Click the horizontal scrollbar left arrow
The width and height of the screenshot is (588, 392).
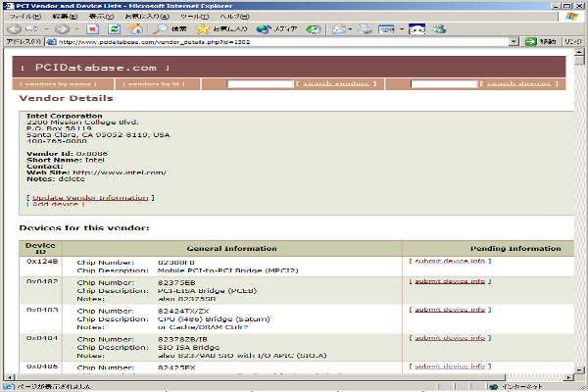(x=9, y=377)
